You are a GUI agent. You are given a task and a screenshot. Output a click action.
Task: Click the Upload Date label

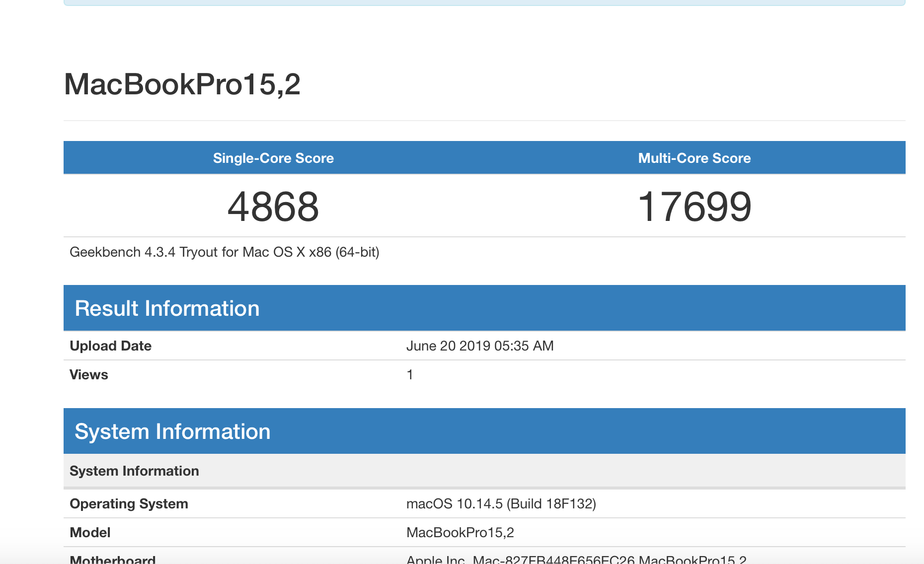110,346
